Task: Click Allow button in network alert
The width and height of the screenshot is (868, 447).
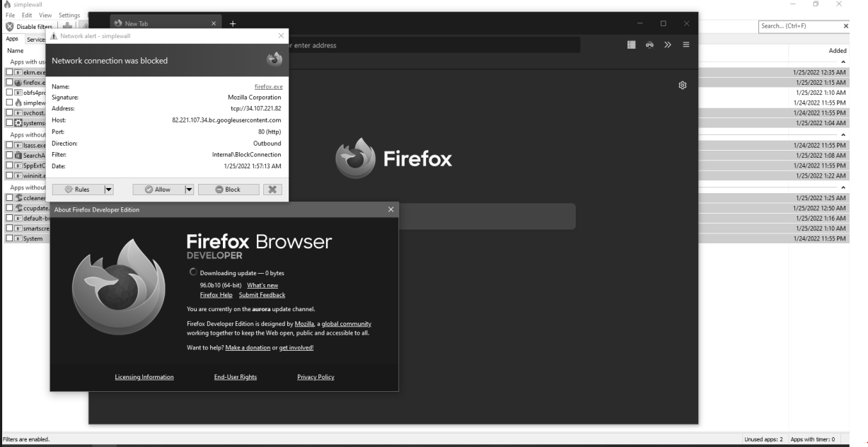Action: [158, 190]
